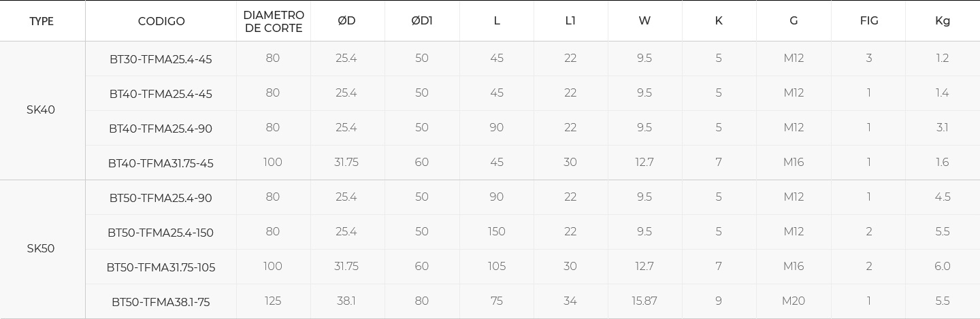The image size is (980, 319).
Task: Click the 125 cutting diameter cell
Action: coord(273,301)
